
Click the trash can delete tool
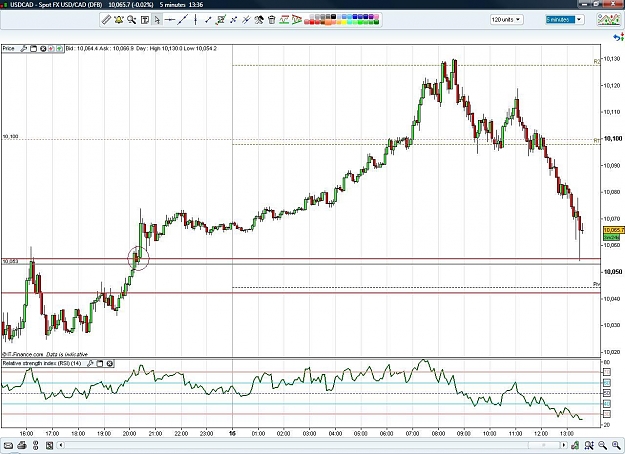pos(272,20)
